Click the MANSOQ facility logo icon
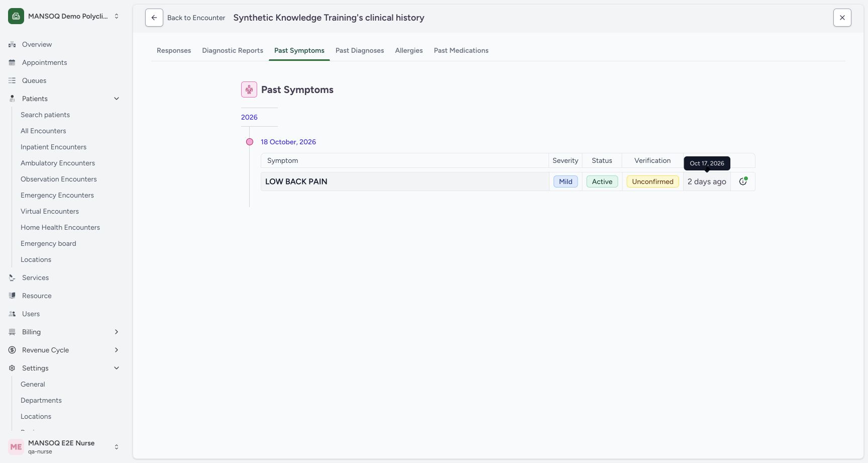Screen dimensions: 868x463 point(16,16)
